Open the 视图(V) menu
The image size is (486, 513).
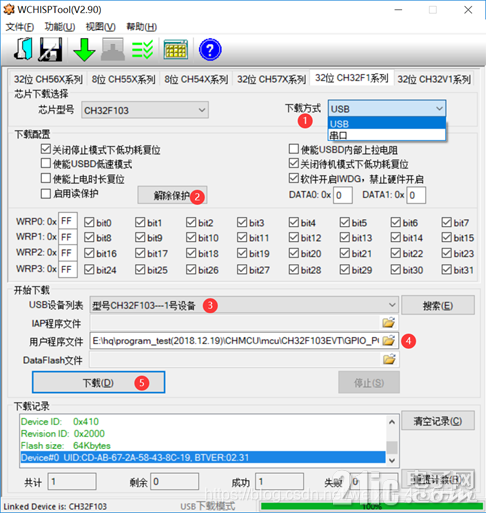101,27
